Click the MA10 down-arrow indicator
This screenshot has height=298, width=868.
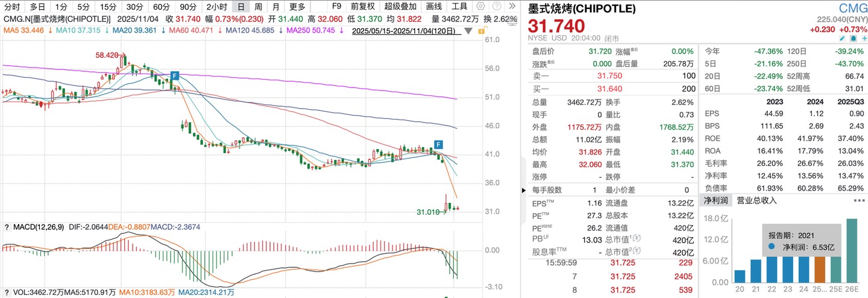[107, 30]
